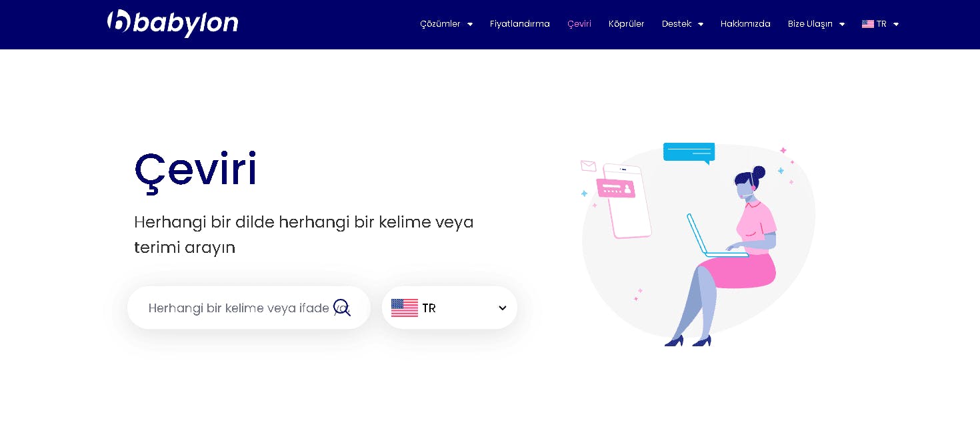Open the Bize Ulaşın menu

(810, 24)
